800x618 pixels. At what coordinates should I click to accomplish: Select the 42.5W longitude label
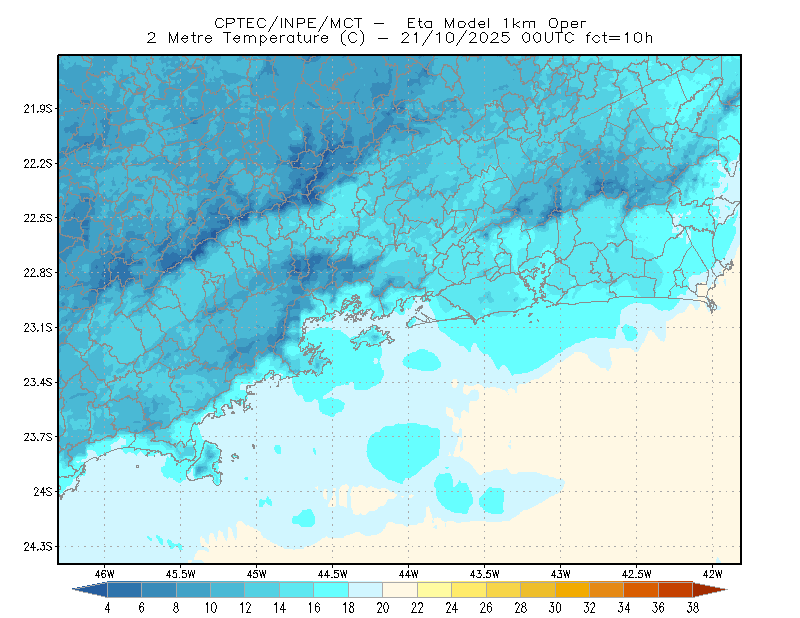pos(637,574)
